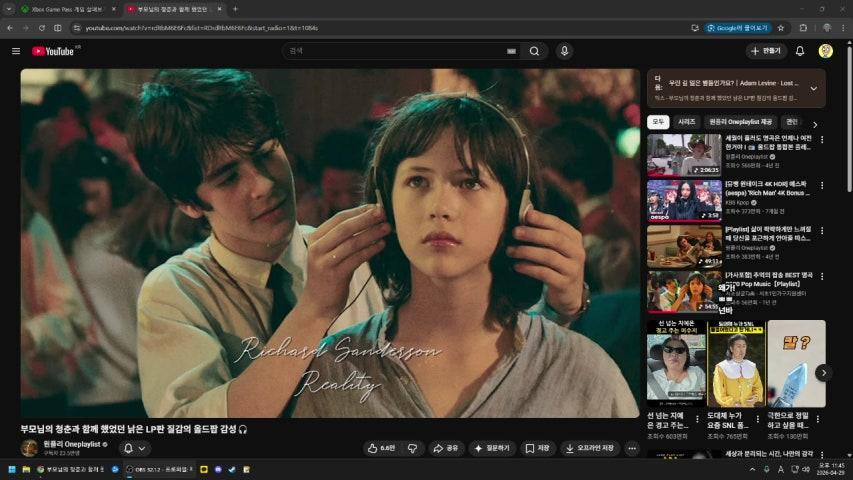Click the YouTube logo to go home

pyautogui.click(x=53, y=51)
